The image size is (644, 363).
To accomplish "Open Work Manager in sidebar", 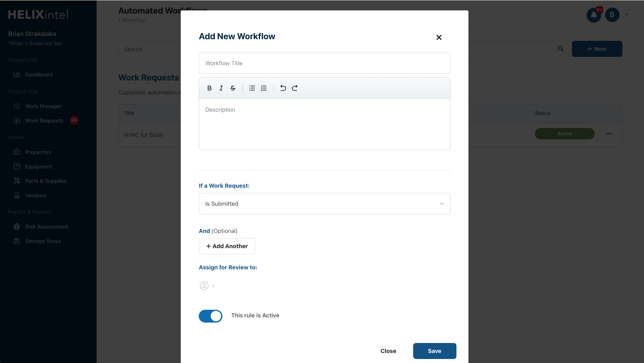I will pos(43,106).
